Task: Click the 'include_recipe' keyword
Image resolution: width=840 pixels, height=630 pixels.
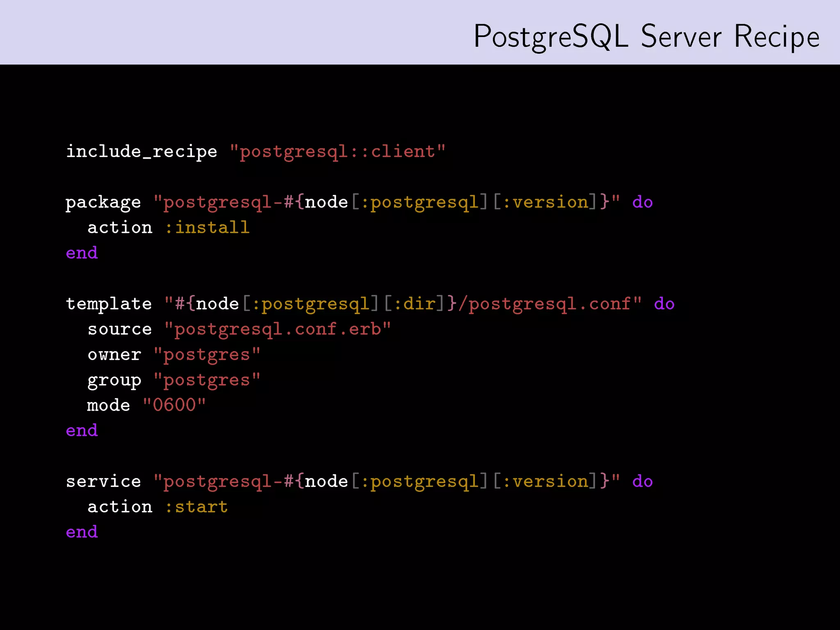Action: pyautogui.click(x=142, y=152)
